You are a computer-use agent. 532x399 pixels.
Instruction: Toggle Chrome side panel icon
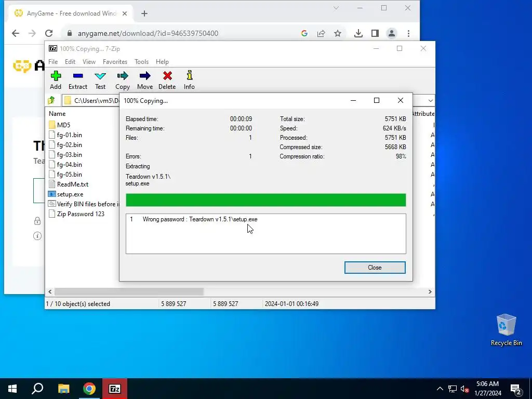pos(375,33)
